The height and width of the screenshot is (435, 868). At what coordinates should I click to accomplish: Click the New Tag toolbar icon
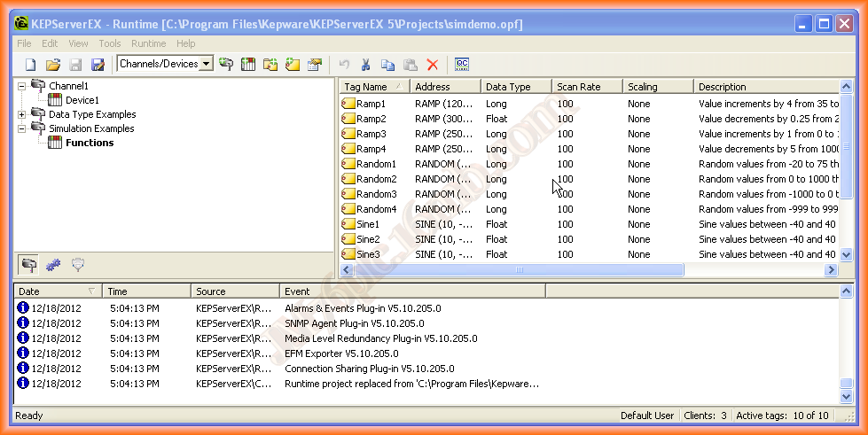[x=293, y=64]
